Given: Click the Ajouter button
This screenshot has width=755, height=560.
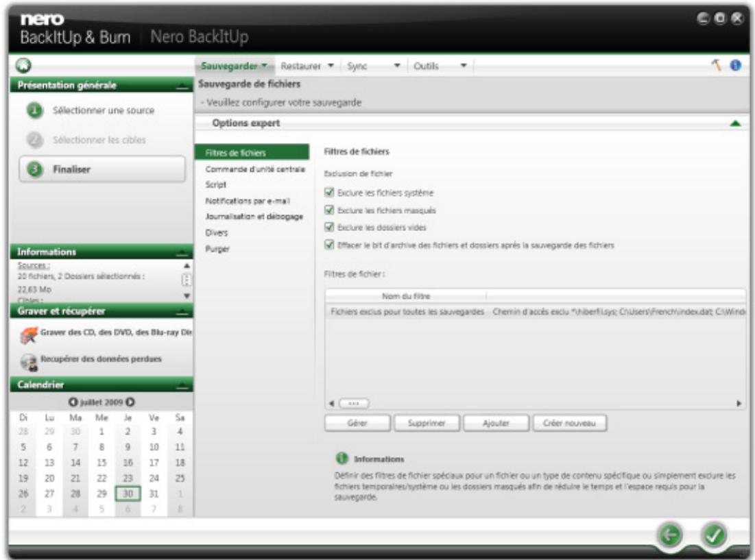Looking at the screenshot, I should [x=496, y=423].
